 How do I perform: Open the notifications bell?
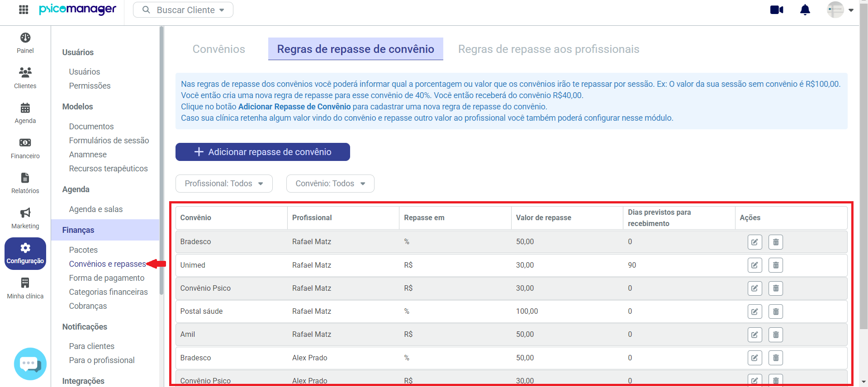(x=805, y=9)
